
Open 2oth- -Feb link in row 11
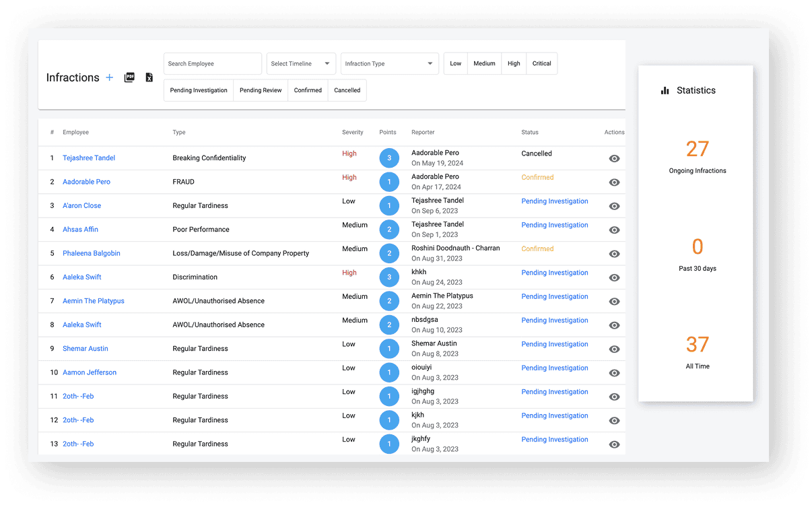pyautogui.click(x=78, y=397)
